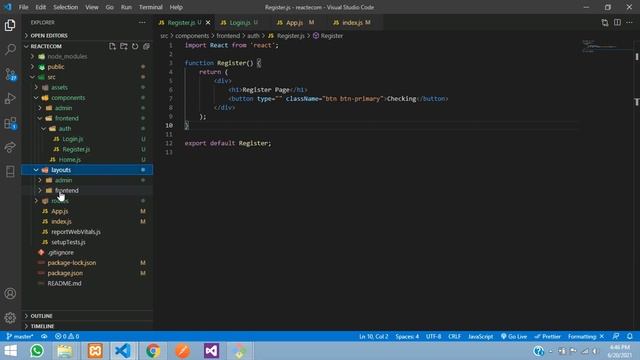The height and width of the screenshot is (360, 640).
Task: Open the Selection menu
Action: pyautogui.click(x=65, y=7)
